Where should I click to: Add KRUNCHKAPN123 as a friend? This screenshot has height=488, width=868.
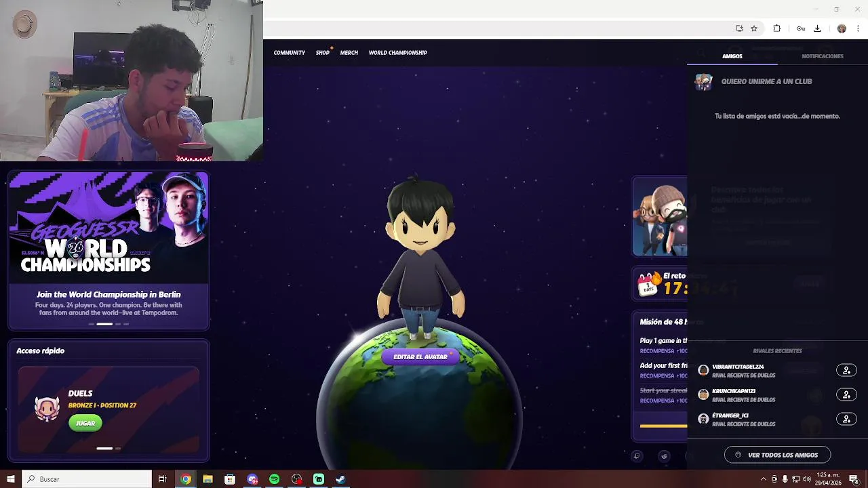coord(846,394)
